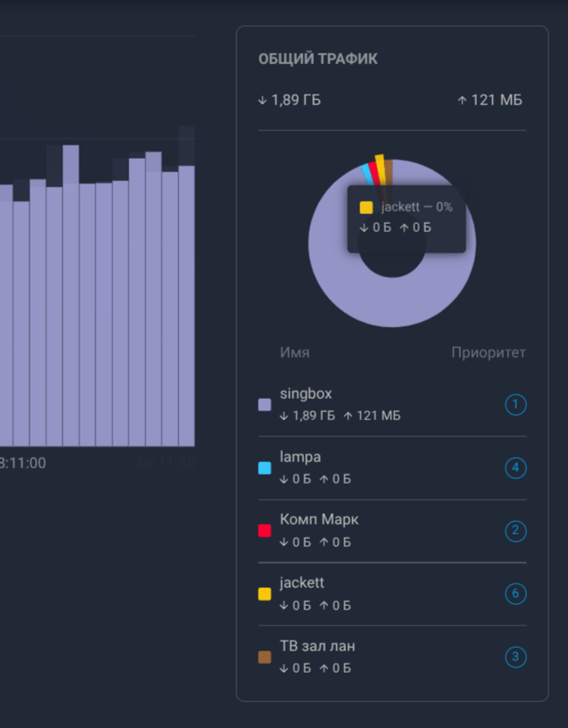This screenshot has width=568, height=728.
Task: Select the singbox device name
Action: pos(306,394)
